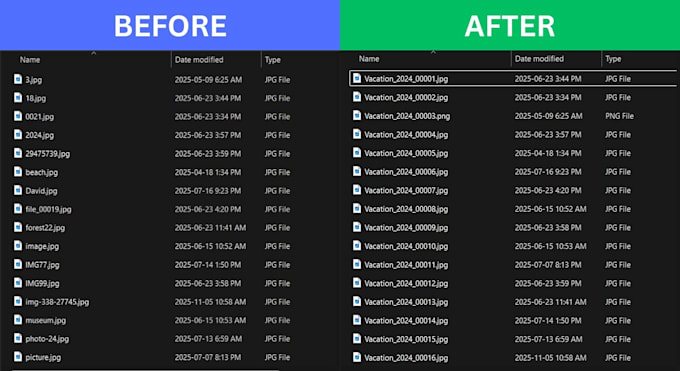The width and height of the screenshot is (680, 371).
Task: Click date 2025-04-18 1:34 PM in beach.jpg row
Action: 208,172
